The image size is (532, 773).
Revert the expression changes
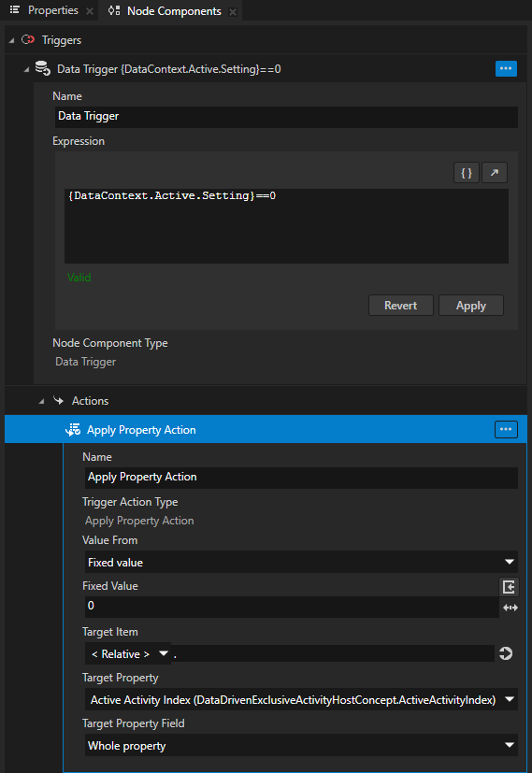(401, 305)
